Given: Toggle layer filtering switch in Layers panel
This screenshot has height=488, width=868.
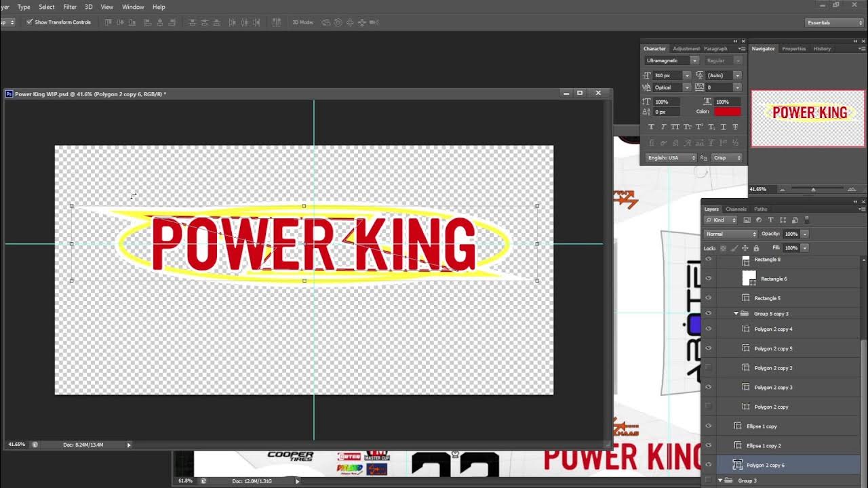Looking at the screenshot, I should click(808, 220).
